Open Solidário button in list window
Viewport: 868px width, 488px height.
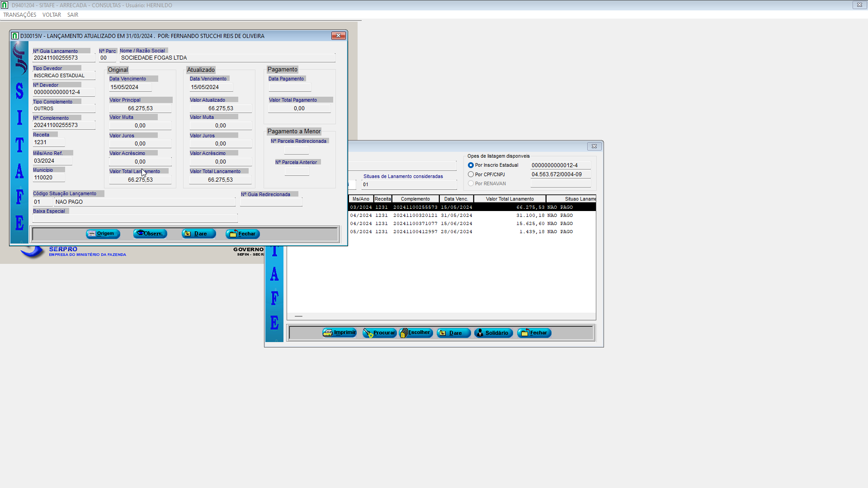click(493, 333)
